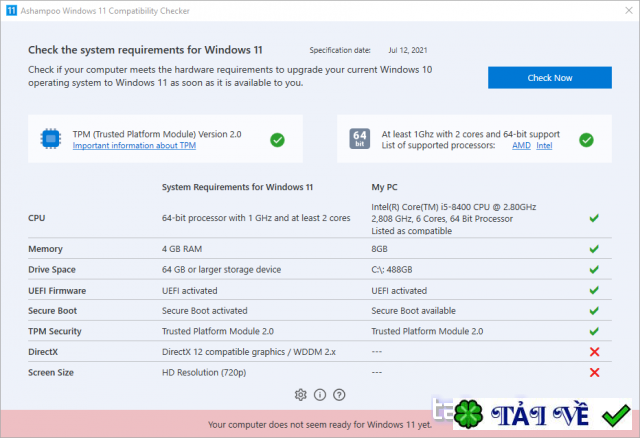
Task: Click green check in CPU row
Action: pyautogui.click(x=594, y=217)
